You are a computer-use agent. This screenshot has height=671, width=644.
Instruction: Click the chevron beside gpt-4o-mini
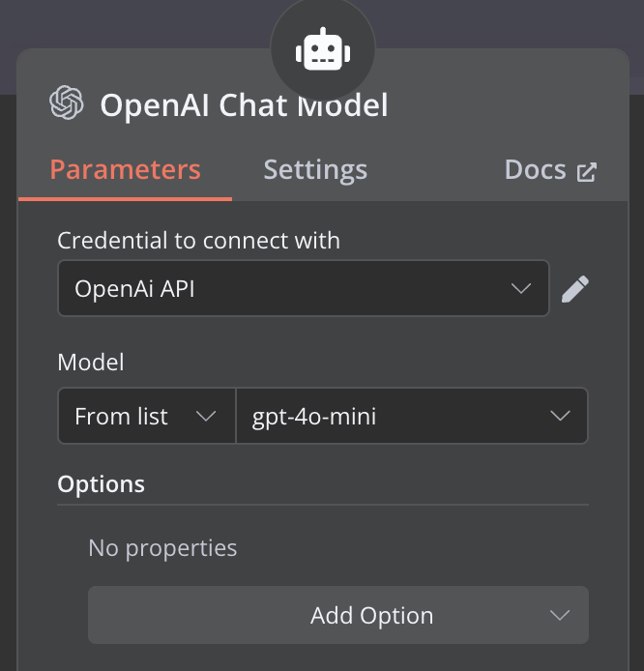(x=560, y=416)
